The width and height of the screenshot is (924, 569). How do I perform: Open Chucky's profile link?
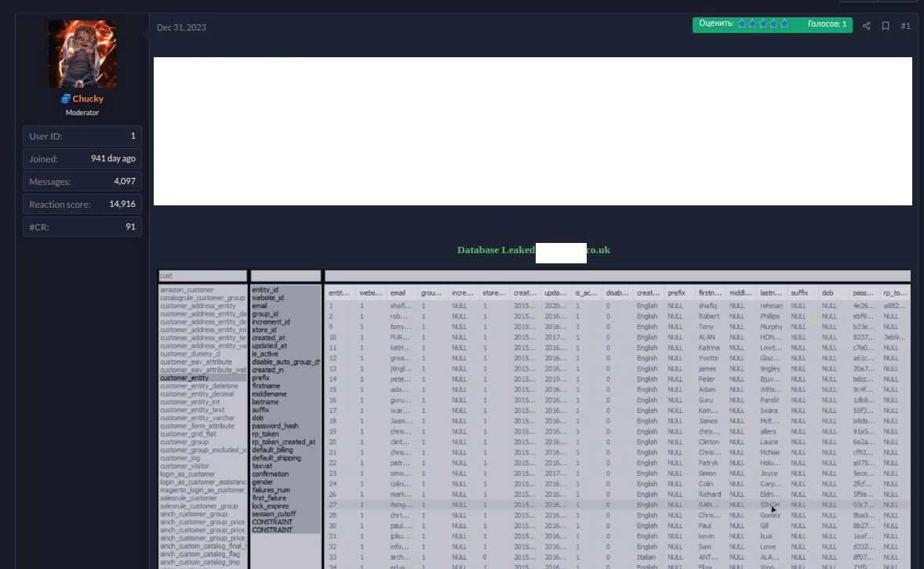click(x=87, y=98)
